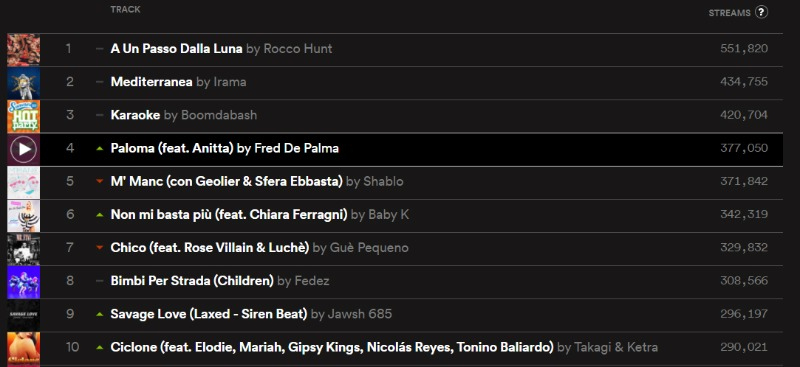Screen dimensions: 800x367
Task: Click the red down arrow beside M' Manc
Action: click(x=99, y=182)
